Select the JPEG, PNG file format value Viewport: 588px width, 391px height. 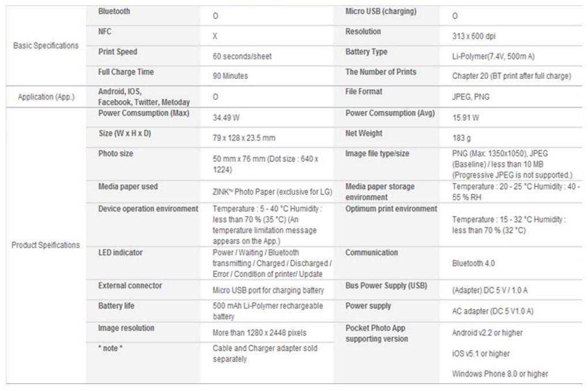tap(471, 97)
